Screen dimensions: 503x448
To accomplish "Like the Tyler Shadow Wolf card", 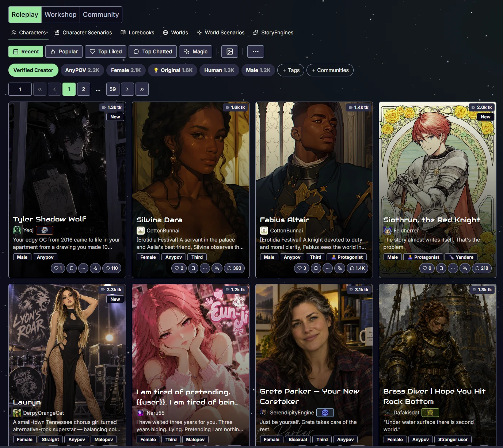I will click(58, 268).
